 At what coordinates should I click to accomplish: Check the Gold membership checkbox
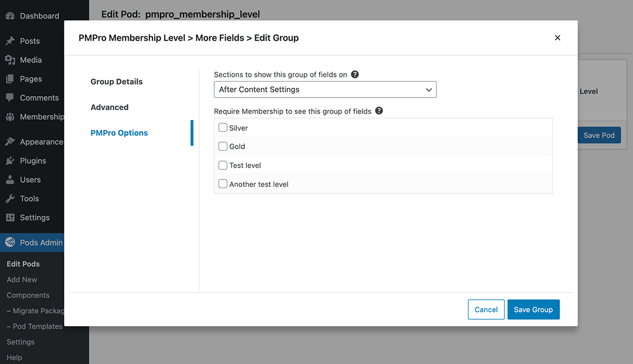[223, 146]
